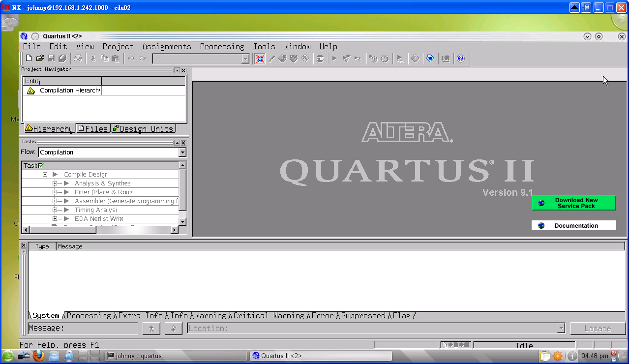Click Download New Service Pack button
Viewport: 629px width, 364px height.
point(574,203)
